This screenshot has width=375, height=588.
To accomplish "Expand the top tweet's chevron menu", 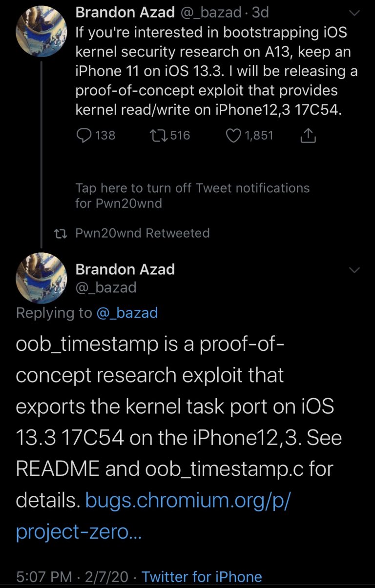I will tap(355, 13).
